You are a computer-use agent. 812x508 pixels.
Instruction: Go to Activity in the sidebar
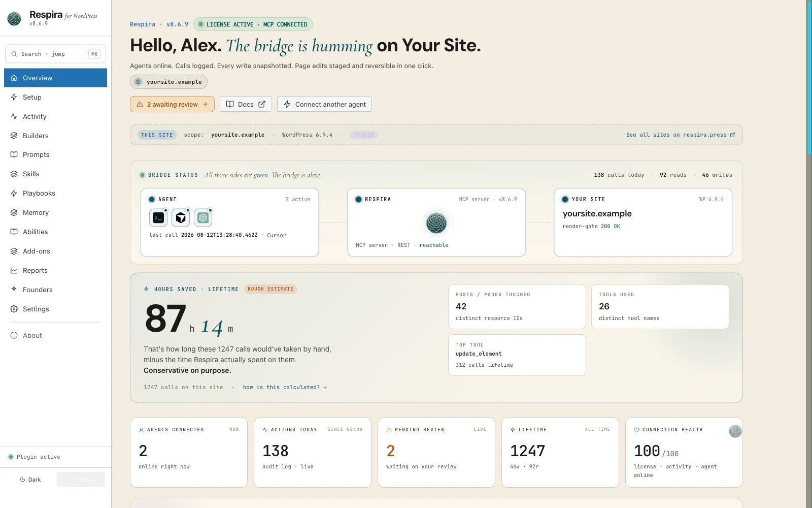coord(55,116)
